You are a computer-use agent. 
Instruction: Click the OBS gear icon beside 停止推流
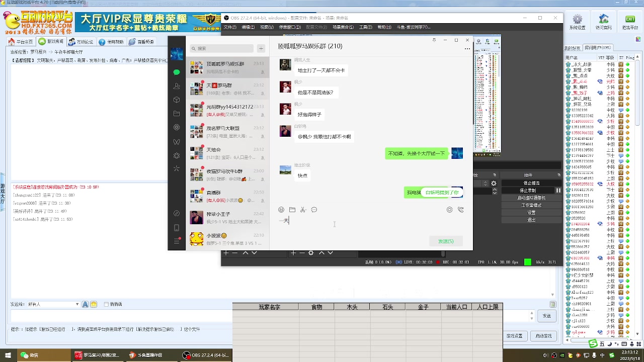[x=494, y=184]
